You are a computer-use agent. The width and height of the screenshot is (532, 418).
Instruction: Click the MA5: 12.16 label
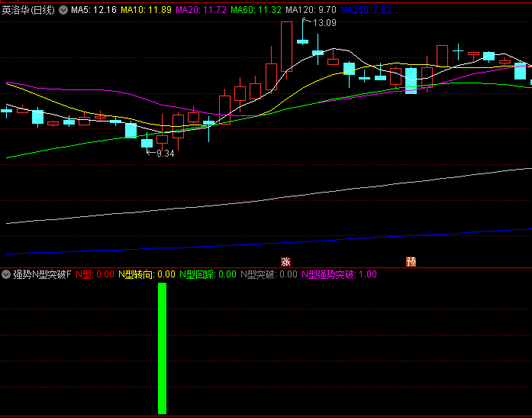click(x=94, y=10)
